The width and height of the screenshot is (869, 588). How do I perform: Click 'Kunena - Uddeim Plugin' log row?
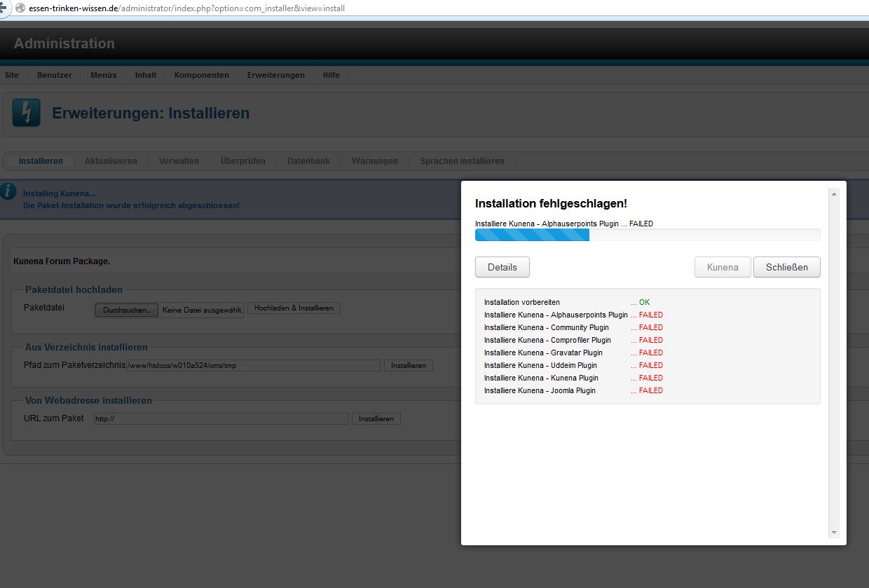(540, 365)
